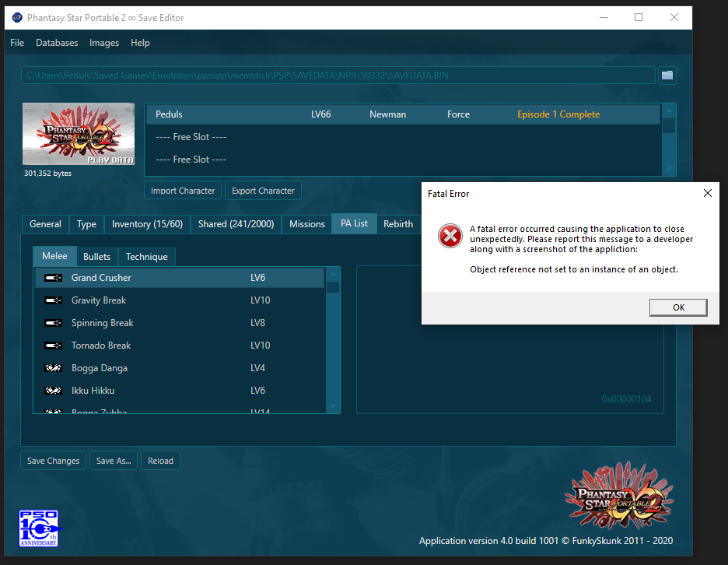Click the Gravity Break weapon icon
Image resolution: width=728 pixels, height=565 pixels.
click(x=53, y=300)
